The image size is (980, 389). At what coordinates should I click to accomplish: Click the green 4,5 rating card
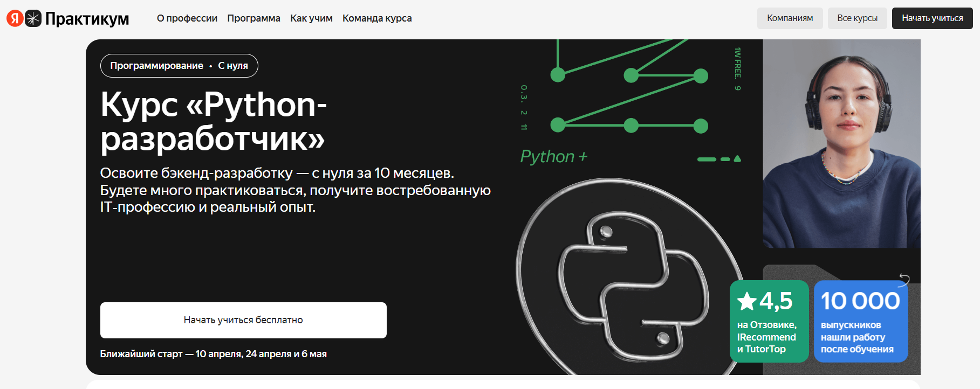(769, 321)
